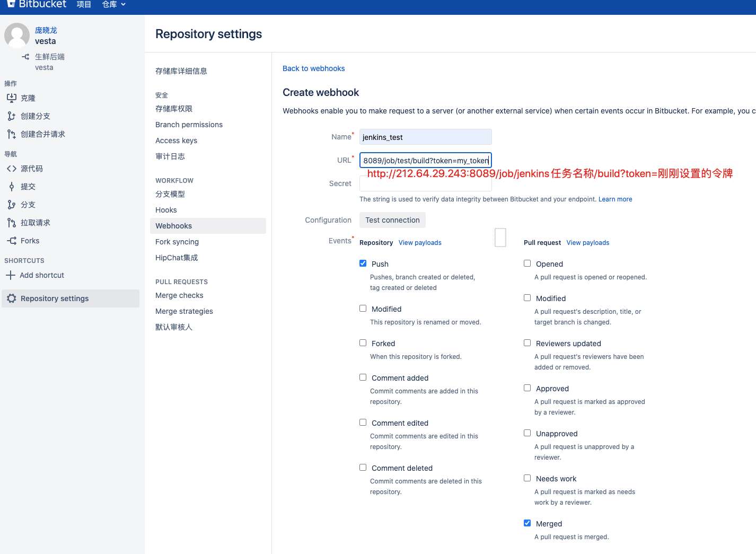Check the pull request Modified checkbox
The image size is (756, 554).
(x=528, y=298)
